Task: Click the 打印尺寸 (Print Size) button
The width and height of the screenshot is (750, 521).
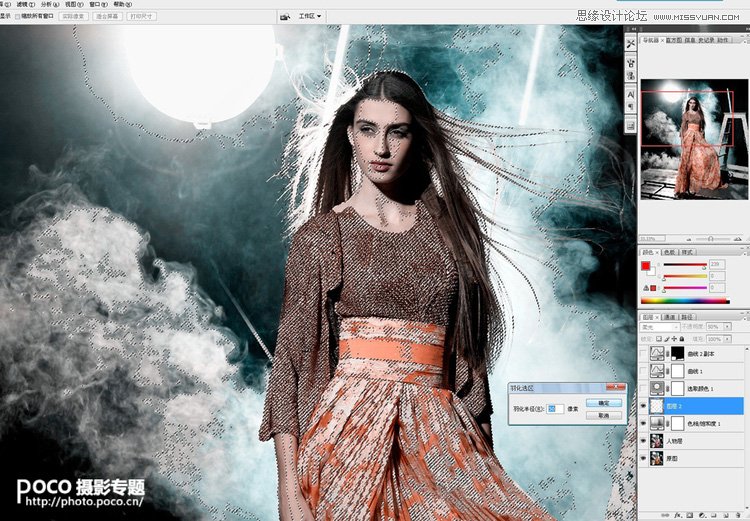Action: (x=142, y=16)
